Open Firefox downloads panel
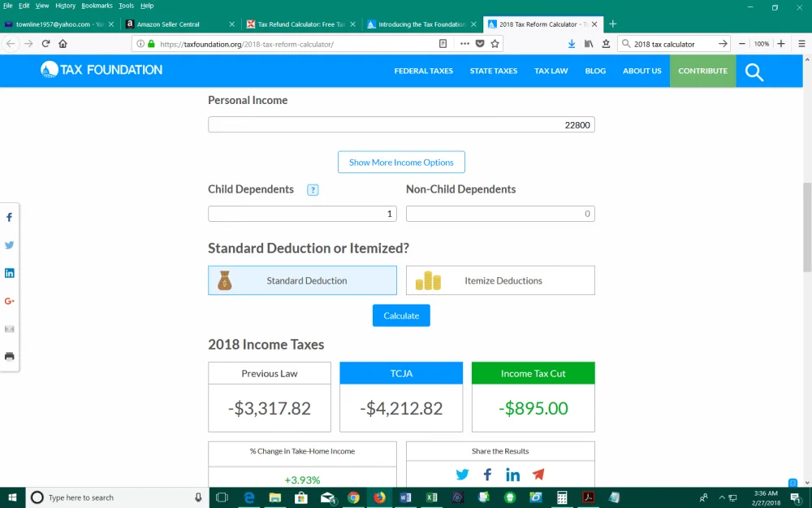812x508 pixels. (x=571, y=44)
